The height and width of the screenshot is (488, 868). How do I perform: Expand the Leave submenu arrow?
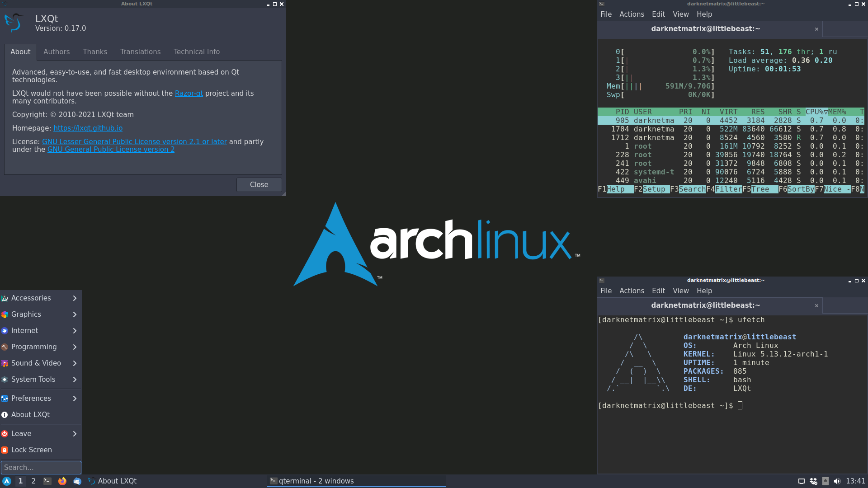[x=75, y=434]
